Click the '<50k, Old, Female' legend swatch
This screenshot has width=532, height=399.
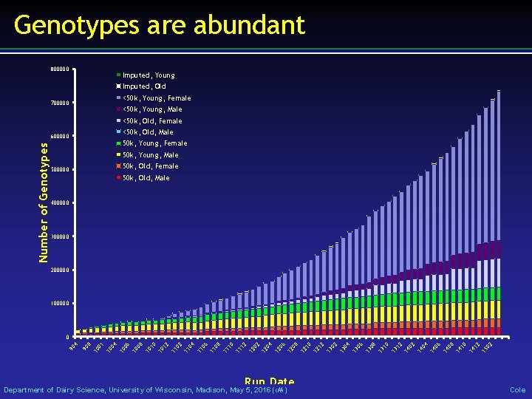118,120
